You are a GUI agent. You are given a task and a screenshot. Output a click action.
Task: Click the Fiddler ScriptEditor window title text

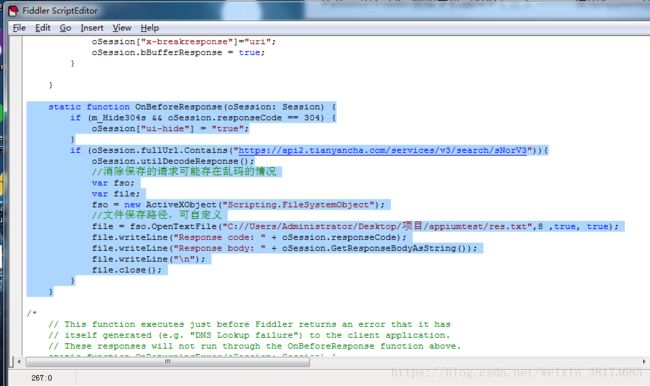pos(60,10)
